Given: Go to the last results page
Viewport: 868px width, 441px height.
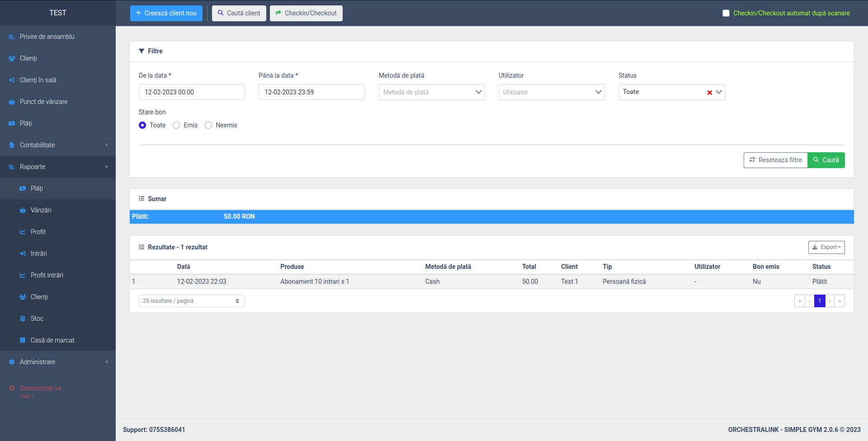Looking at the screenshot, I should point(840,301).
